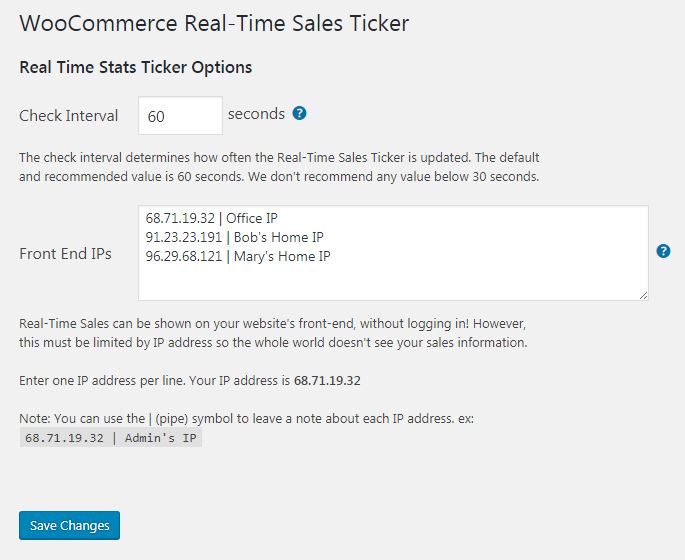Grab the textarea resize handle corner
685x560 pixels.
(643, 295)
